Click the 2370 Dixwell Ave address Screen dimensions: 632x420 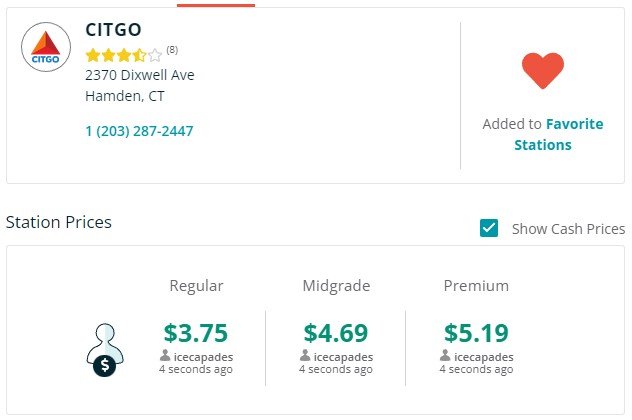140,75
